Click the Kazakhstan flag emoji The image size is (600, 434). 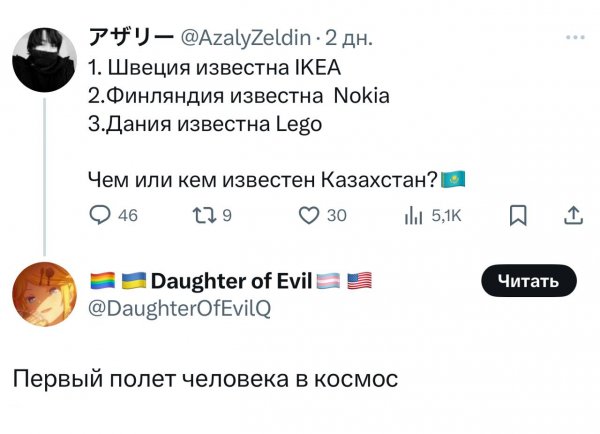tap(453, 181)
